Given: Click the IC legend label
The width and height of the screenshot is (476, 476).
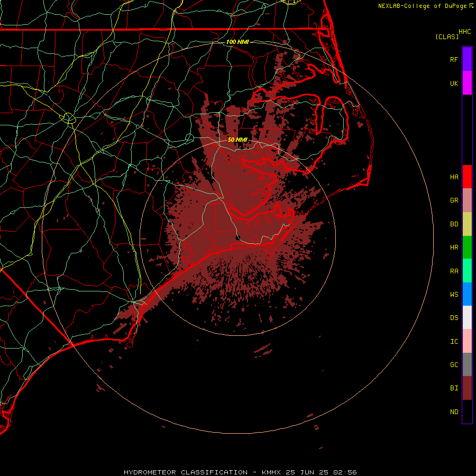Looking at the screenshot, I should tap(454, 342).
